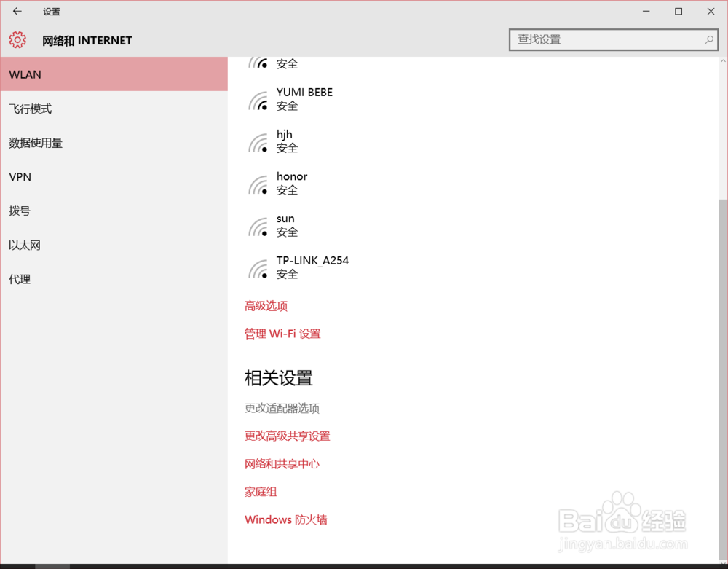Open 高级选项
Image resolution: width=728 pixels, height=569 pixels.
(x=265, y=305)
